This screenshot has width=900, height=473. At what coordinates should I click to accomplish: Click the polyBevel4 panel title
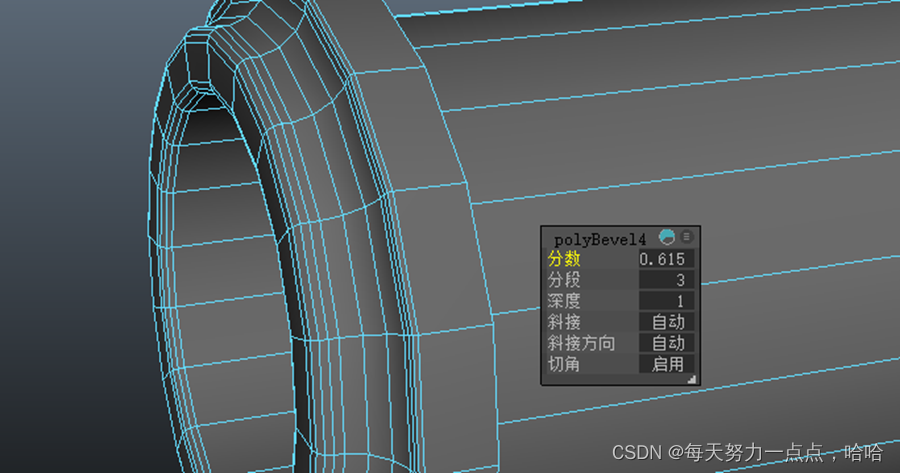tap(600, 239)
